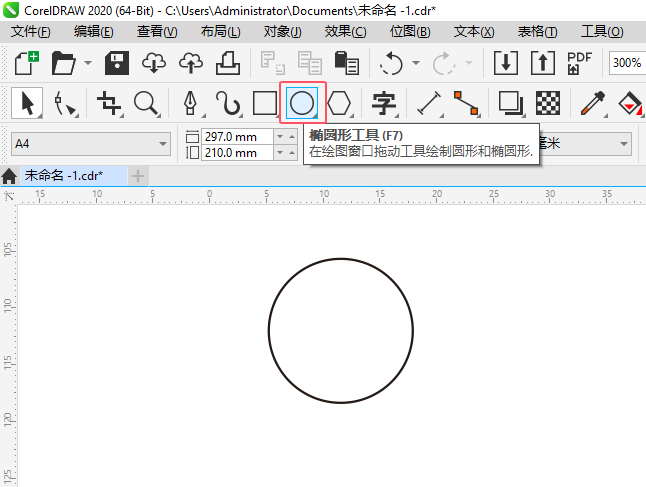Viewport: 646px width, 487px height.
Task: Copy selection toolbar icon
Action: click(310, 63)
